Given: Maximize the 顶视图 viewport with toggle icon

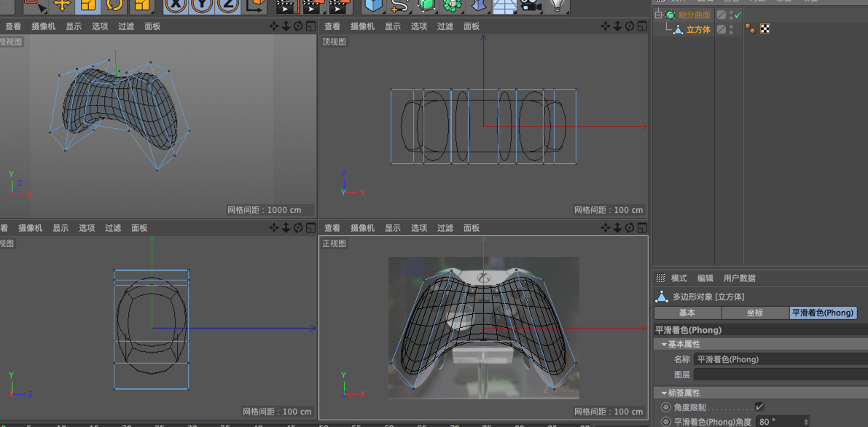Looking at the screenshot, I should tap(642, 26).
